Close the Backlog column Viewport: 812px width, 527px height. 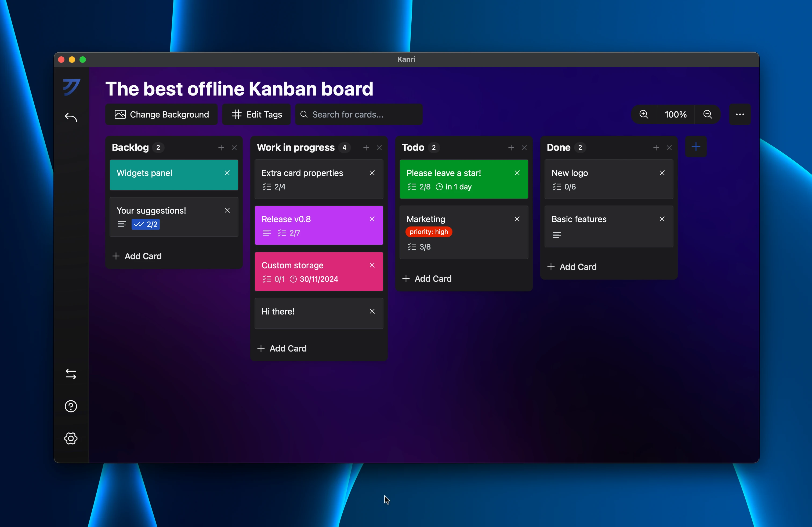234,147
